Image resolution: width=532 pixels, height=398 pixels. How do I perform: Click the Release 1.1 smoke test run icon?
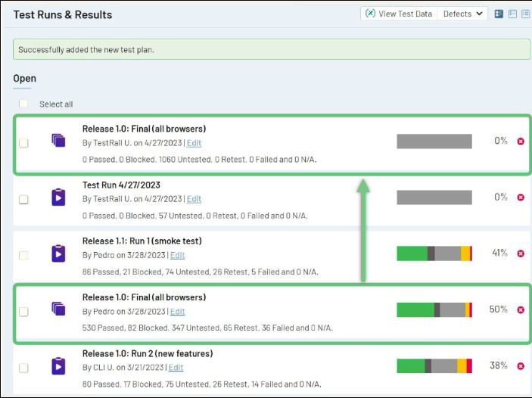click(x=59, y=253)
